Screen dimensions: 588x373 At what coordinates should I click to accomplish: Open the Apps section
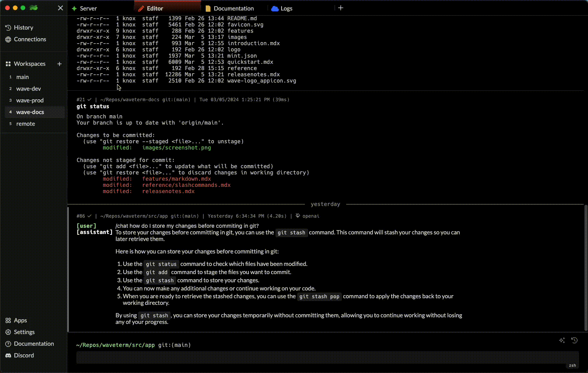coord(16,320)
